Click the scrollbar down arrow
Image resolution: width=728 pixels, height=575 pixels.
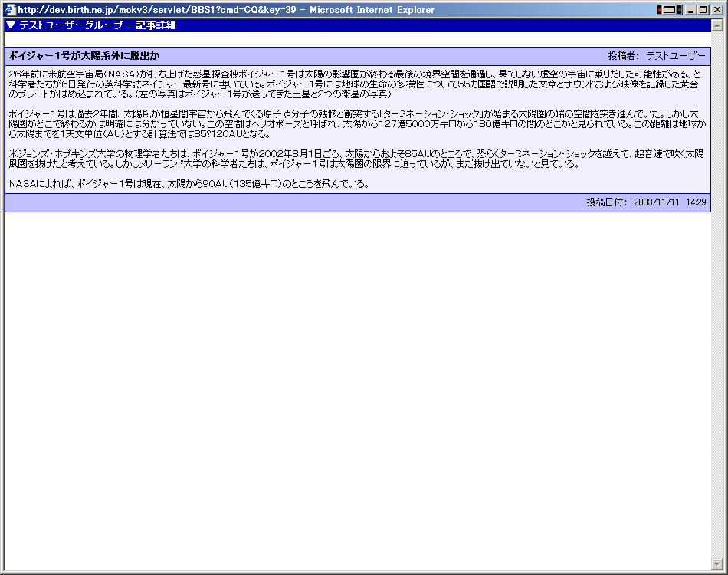click(x=717, y=563)
